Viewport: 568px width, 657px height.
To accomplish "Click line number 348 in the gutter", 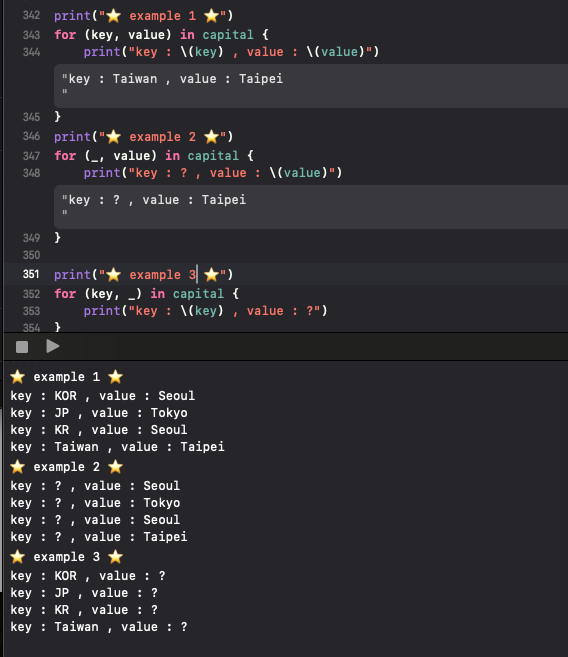I will point(31,173).
